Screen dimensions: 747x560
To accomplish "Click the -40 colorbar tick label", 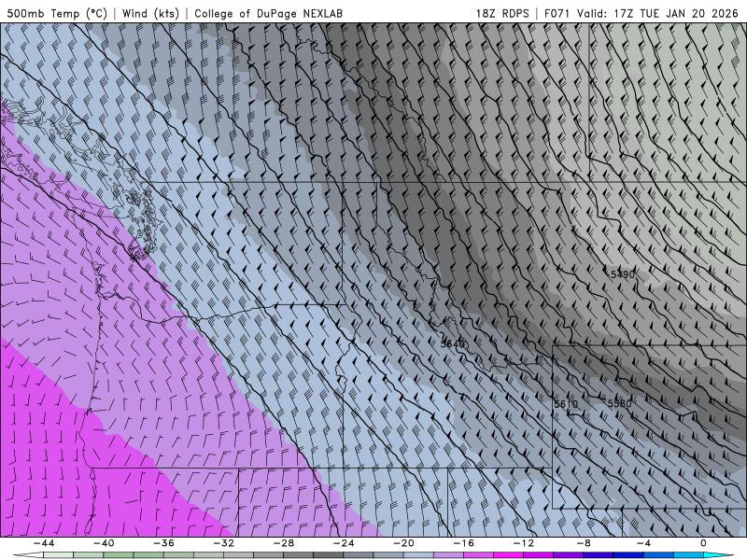I will coord(104,543).
